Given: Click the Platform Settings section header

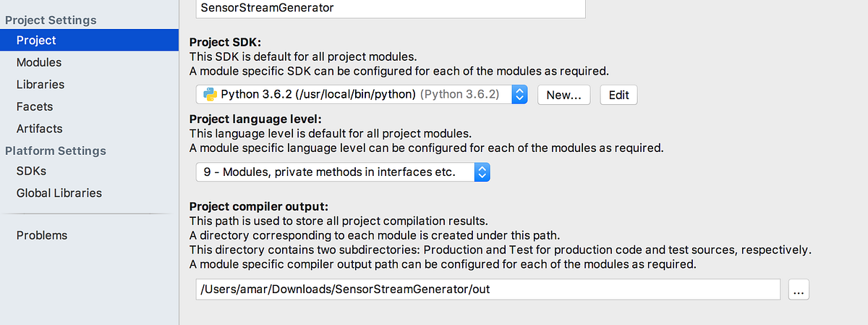Looking at the screenshot, I should point(56,151).
